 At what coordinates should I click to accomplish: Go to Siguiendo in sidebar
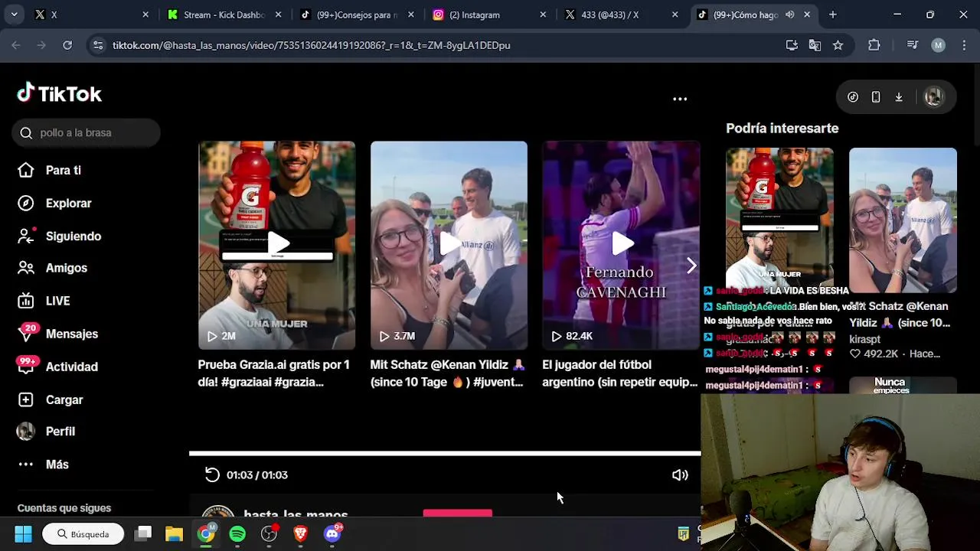point(59,236)
